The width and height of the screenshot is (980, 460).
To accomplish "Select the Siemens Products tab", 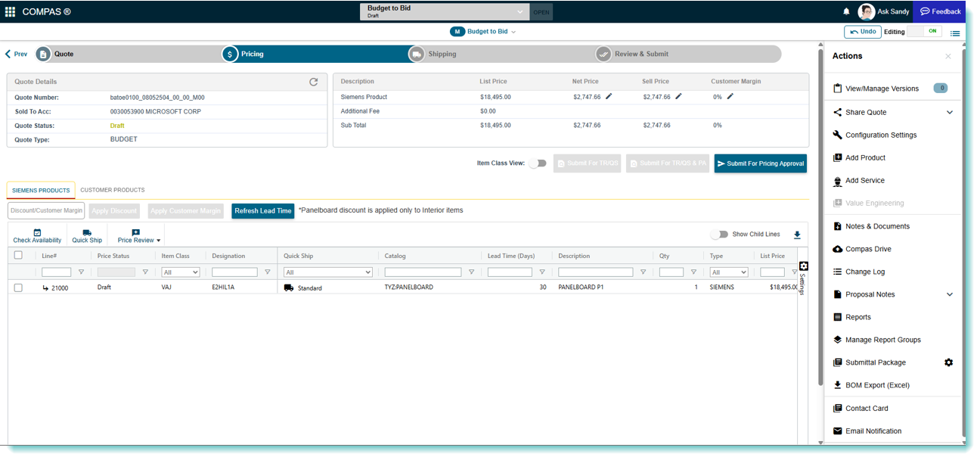I will click(41, 190).
